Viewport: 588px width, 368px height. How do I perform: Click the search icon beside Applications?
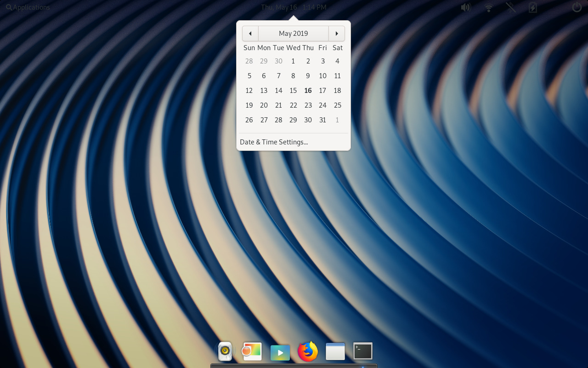tap(8, 7)
